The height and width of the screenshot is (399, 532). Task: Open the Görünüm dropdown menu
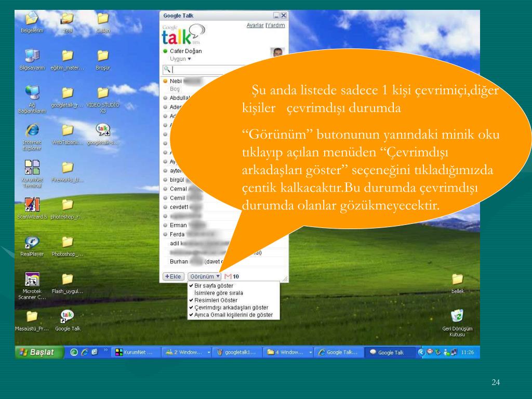click(204, 276)
